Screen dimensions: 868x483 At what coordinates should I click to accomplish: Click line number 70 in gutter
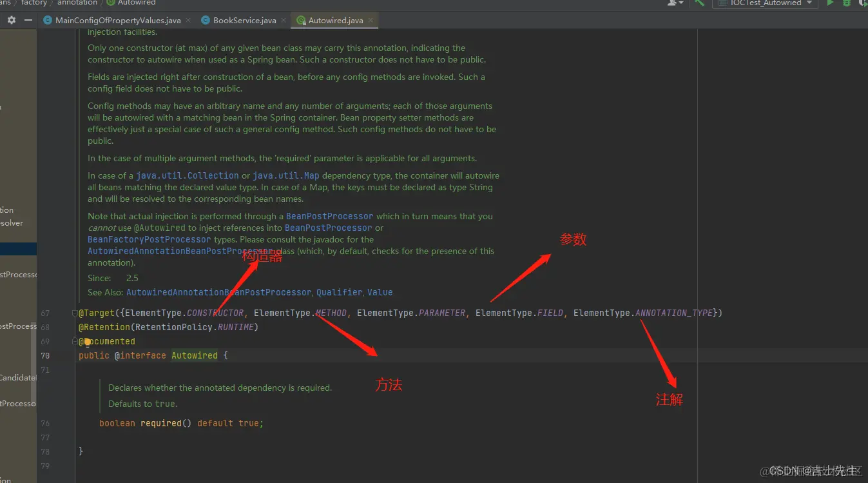click(45, 355)
